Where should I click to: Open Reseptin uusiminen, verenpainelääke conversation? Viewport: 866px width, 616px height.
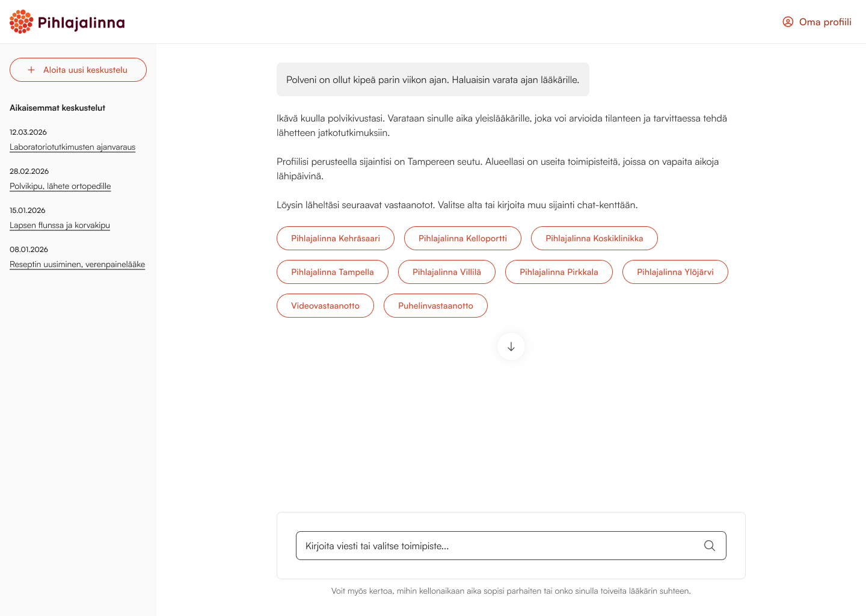[77, 264]
